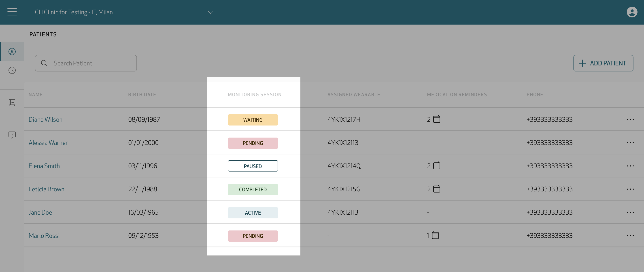This screenshot has width=644, height=272.
Task: Open Diana Wilson's medication reminders calendar icon
Action: (x=436, y=119)
